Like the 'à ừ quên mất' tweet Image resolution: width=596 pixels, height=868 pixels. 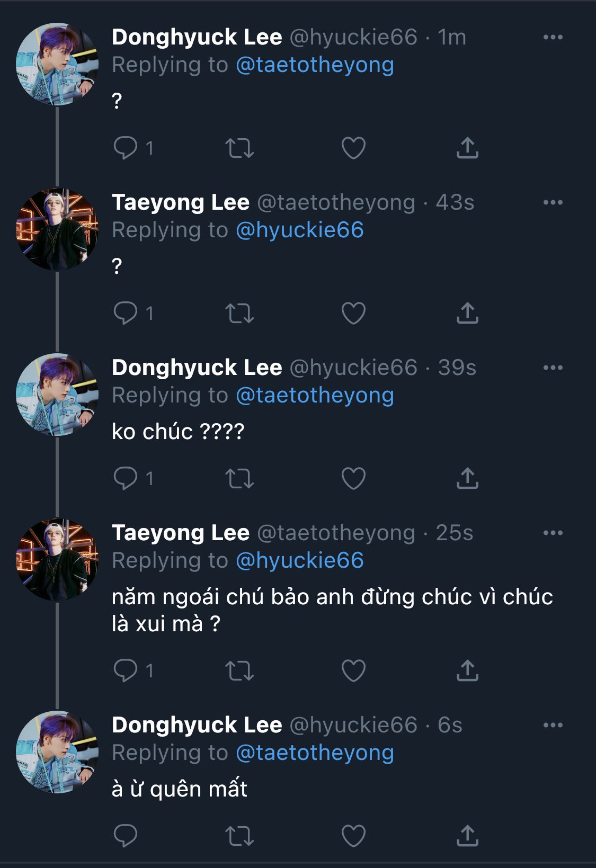coord(353,836)
